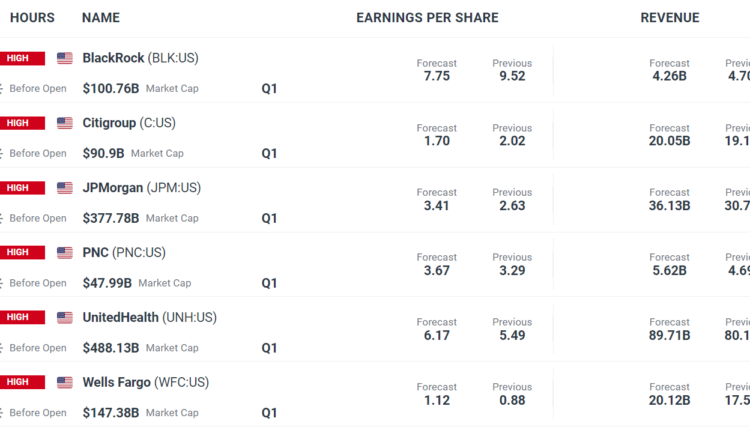Click the US flag beside Citigroup
Viewport: 750px width, 430px height.
[65, 123]
